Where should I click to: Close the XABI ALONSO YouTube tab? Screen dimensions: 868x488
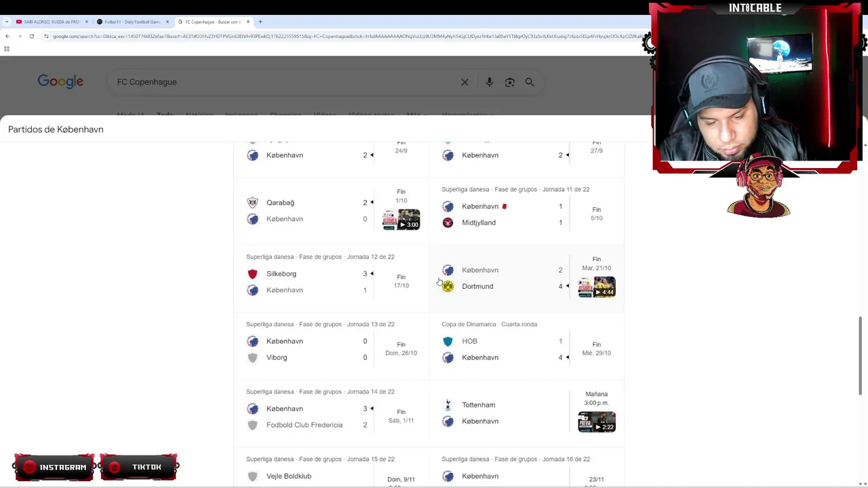click(x=87, y=22)
